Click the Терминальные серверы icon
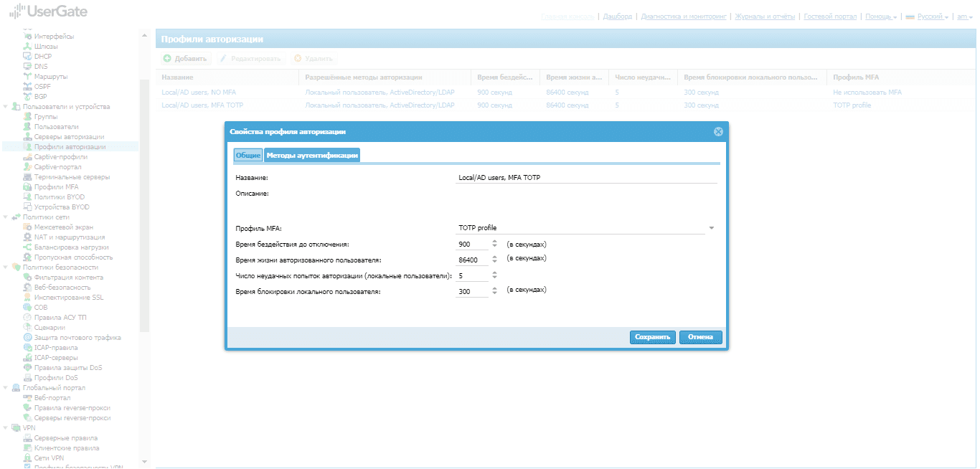The width and height of the screenshot is (980, 469). [x=28, y=177]
